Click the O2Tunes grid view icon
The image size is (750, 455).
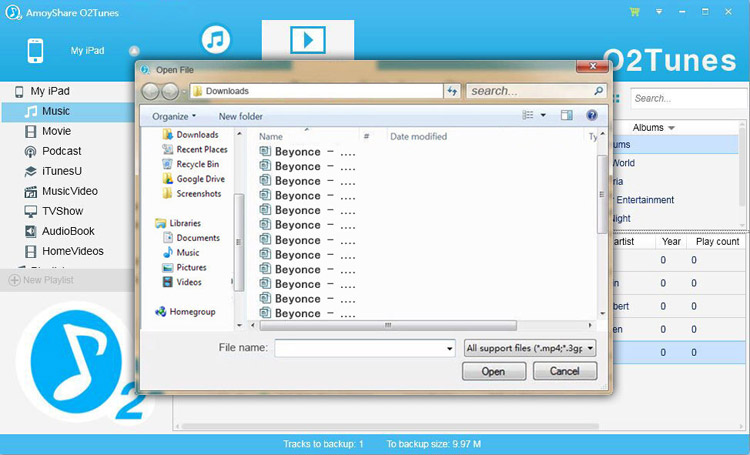[x=616, y=98]
